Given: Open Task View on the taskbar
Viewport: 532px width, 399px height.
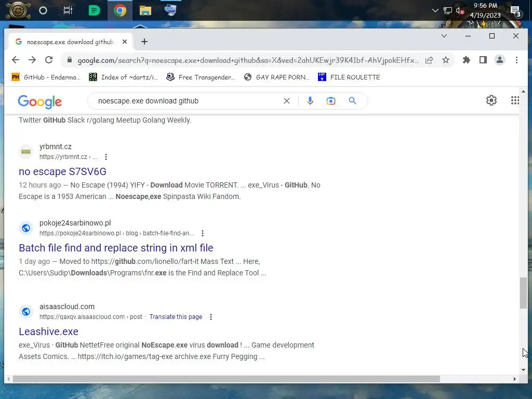Looking at the screenshot, I should coord(68,10).
